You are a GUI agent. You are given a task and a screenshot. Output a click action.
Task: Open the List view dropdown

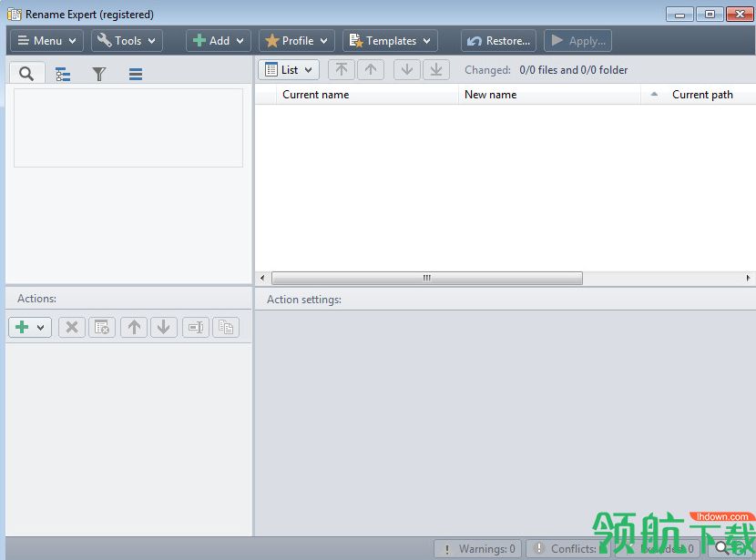289,70
